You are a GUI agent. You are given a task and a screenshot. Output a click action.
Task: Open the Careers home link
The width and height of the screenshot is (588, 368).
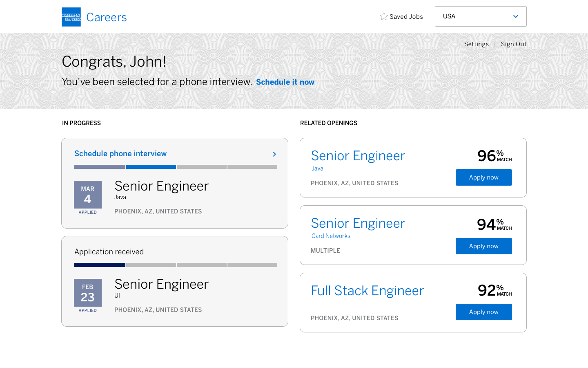[107, 17]
